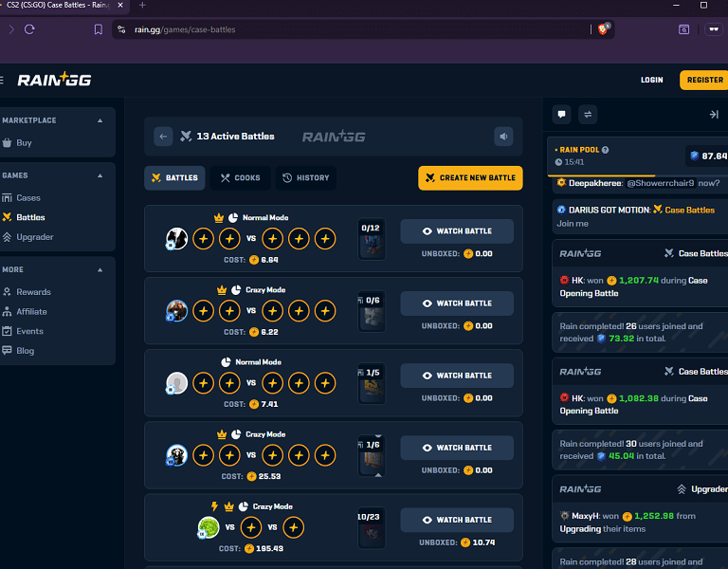728x569 pixels.
Task: Click the case thumbnail showing 0/12
Action: [x=372, y=239]
